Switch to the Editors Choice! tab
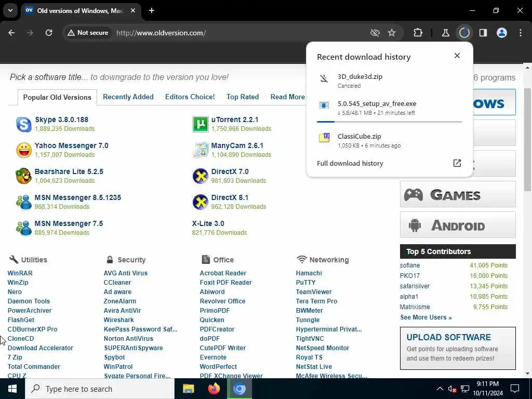532x399 pixels. click(x=190, y=97)
